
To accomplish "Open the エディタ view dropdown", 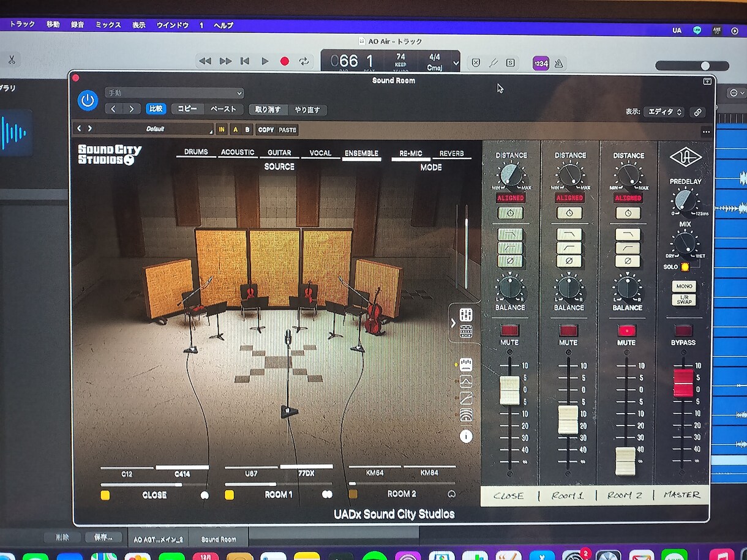I will [x=664, y=112].
